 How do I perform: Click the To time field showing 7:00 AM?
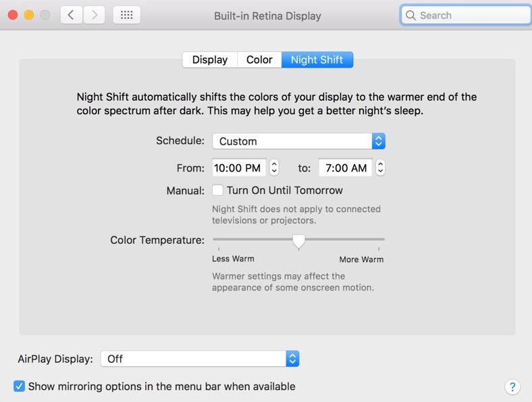[345, 168]
